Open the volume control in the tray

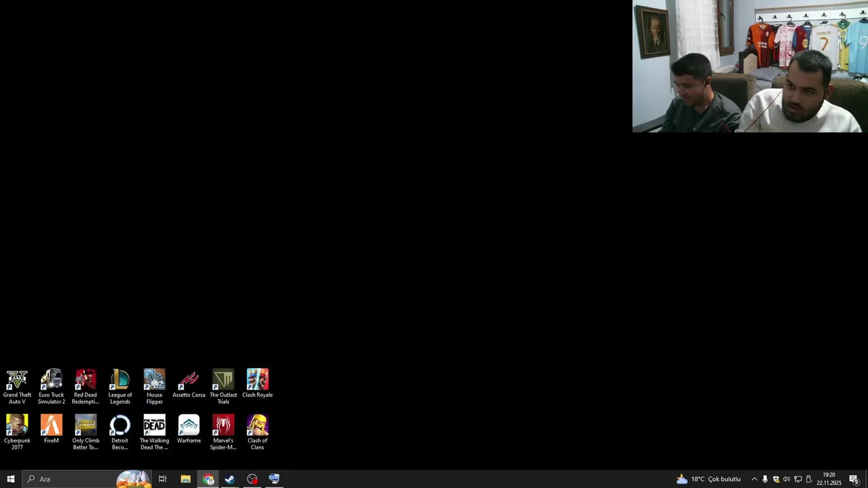787,479
